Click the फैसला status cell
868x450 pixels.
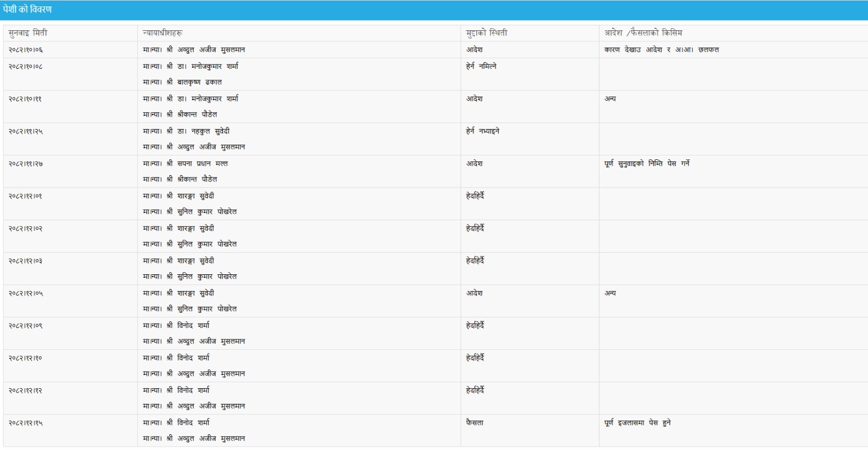(x=475, y=423)
